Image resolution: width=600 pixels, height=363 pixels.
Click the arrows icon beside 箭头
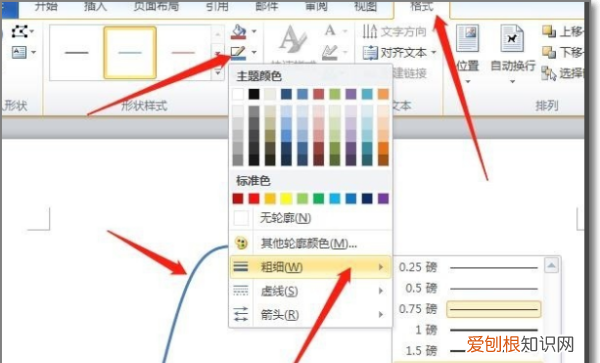point(241,314)
